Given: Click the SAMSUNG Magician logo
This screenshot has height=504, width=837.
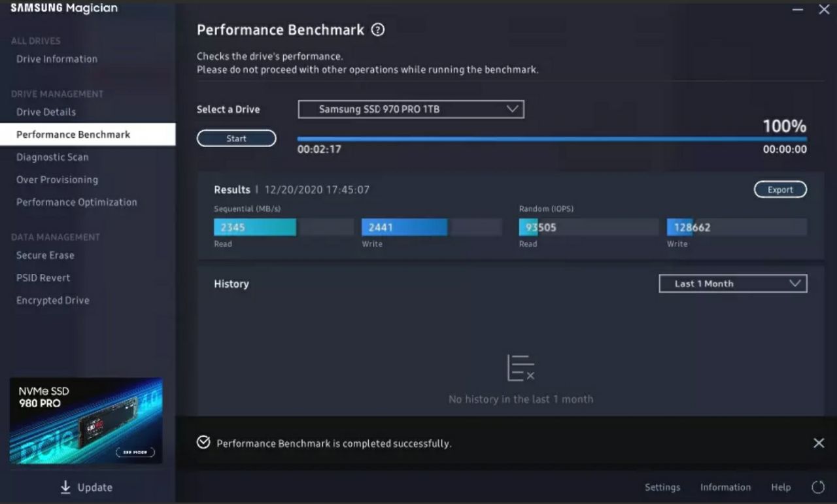Looking at the screenshot, I should 64,8.
